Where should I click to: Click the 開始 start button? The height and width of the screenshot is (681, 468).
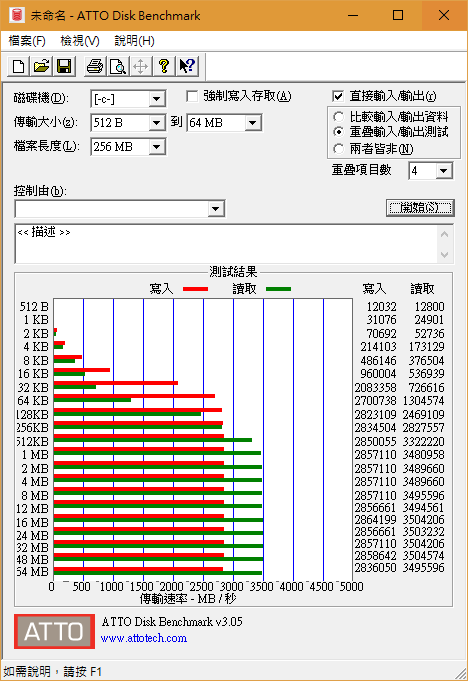pos(420,208)
